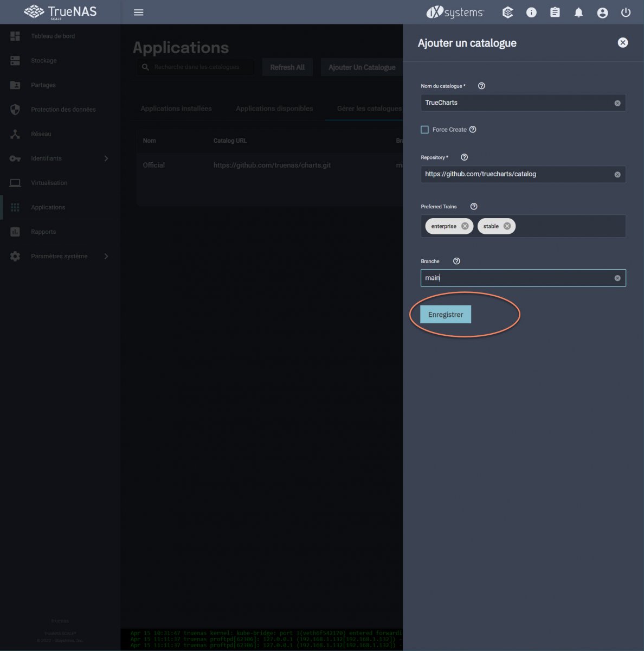Image resolution: width=644 pixels, height=651 pixels.
Task: Open Réseau in sidebar
Action: click(x=60, y=134)
